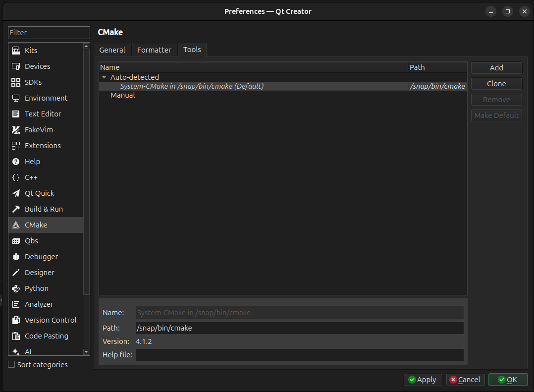Open the Kits category icon
534x392 pixels.
(x=16, y=51)
